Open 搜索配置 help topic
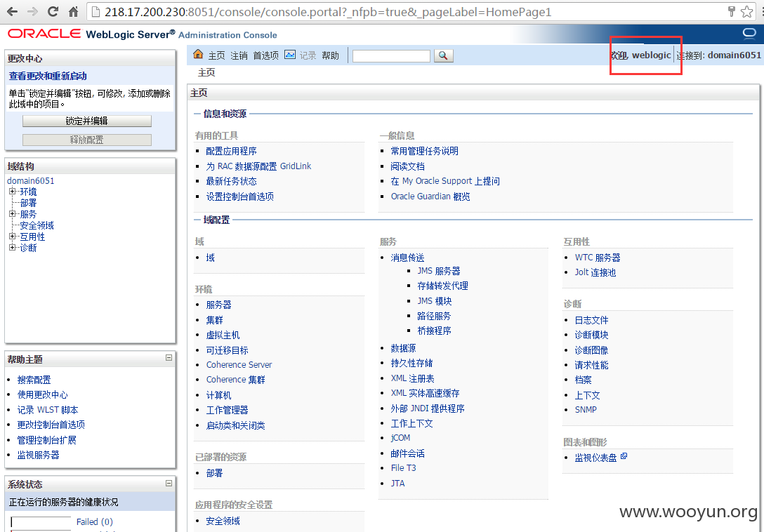 coord(34,380)
